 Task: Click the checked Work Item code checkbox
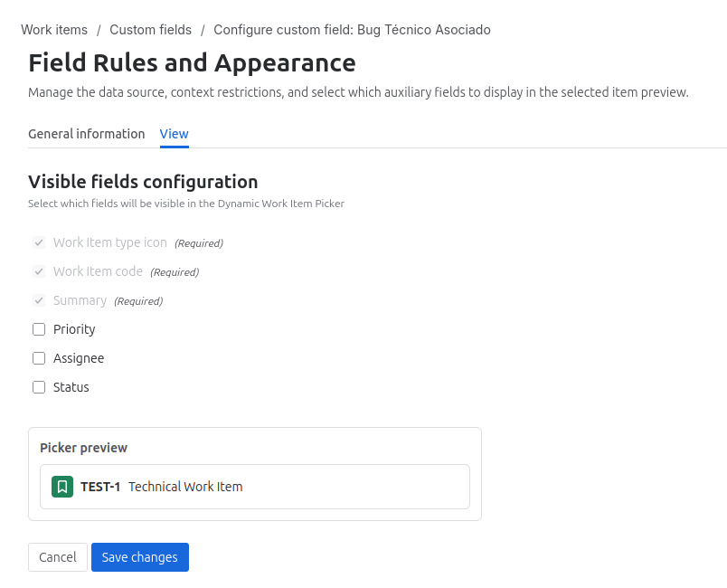click(39, 271)
